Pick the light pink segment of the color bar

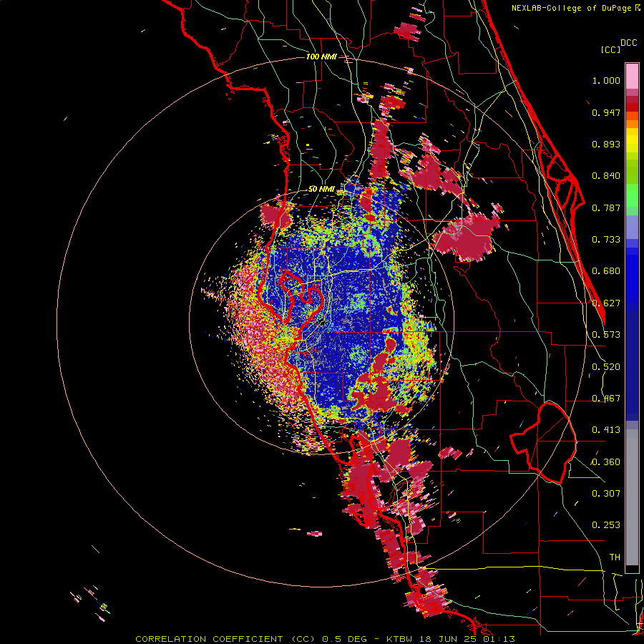632,77
